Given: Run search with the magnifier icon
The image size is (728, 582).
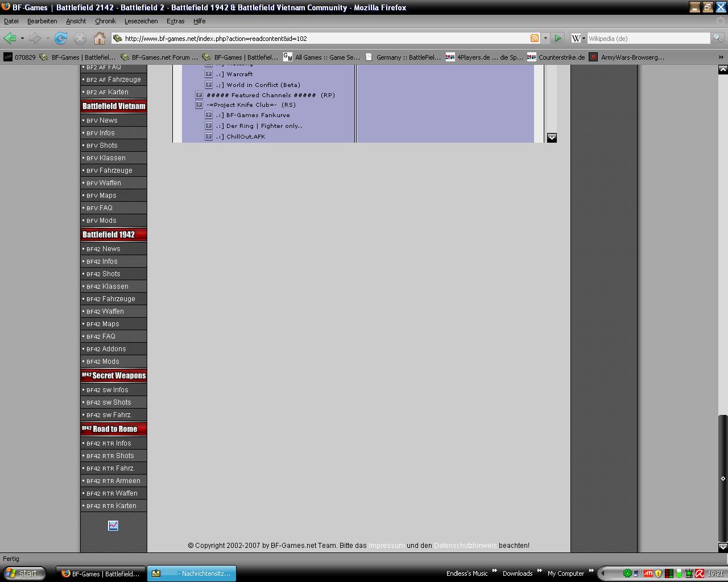Looking at the screenshot, I should [717, 38].
